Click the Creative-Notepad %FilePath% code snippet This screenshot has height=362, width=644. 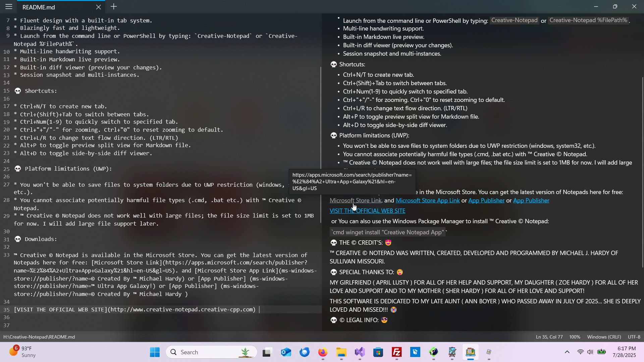coord(588,20)
